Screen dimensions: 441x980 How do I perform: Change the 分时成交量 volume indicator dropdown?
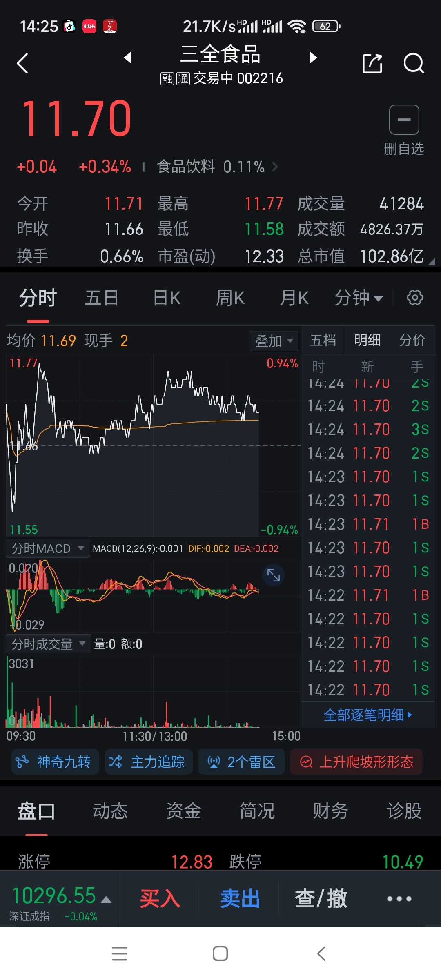[x=48, y=644]
